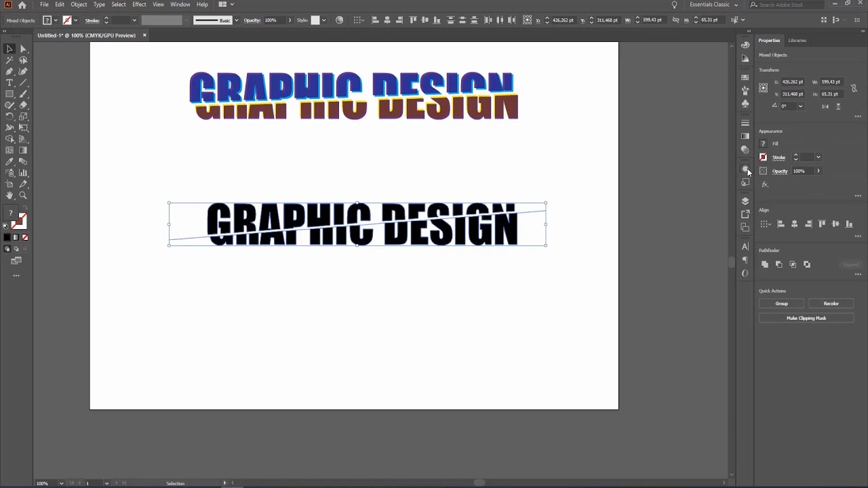Click the Opacity label link
Screen dimensions: 868x488
780,171
